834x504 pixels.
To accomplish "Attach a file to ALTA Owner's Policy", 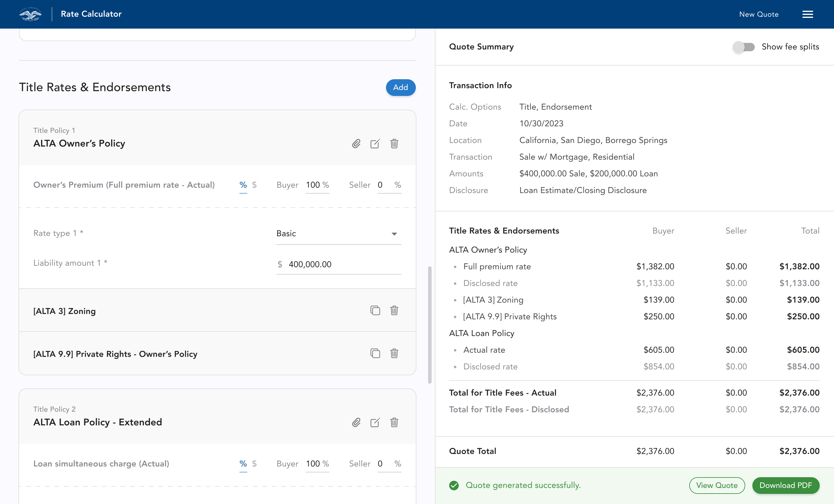I will click(x=356, y=144).
